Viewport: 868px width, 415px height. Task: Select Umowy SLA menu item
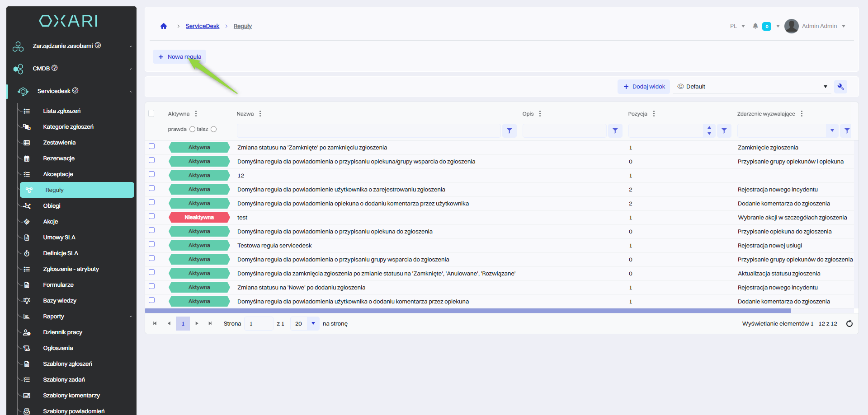pos(59,238)
